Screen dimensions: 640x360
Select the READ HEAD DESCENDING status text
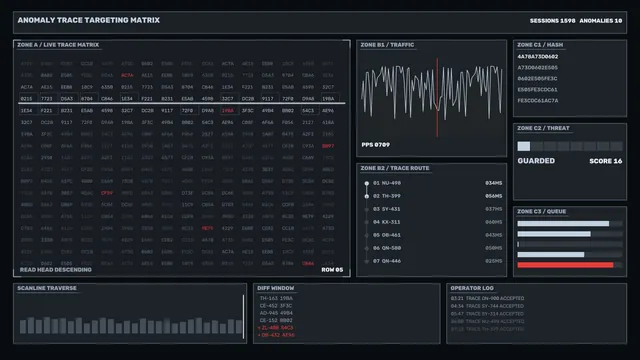(x=56, y=270)
